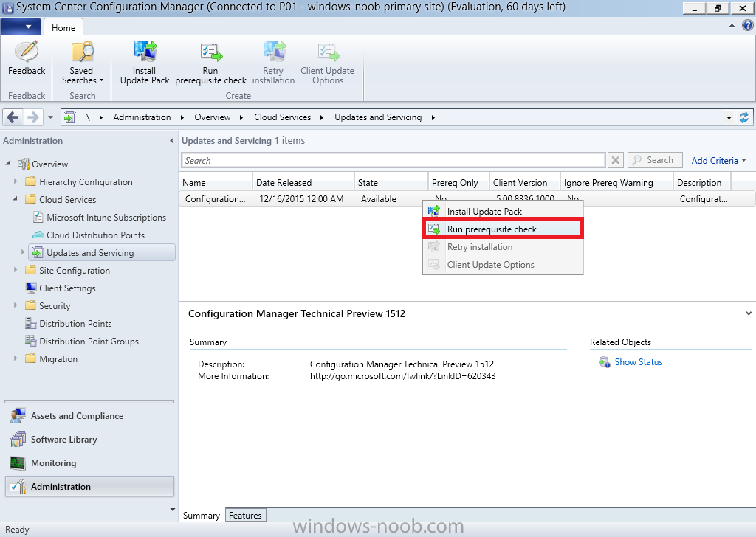The width and height of the screenshot is (756, 537).
Task: Expand Updates and Servicing node arrow
Action: click(23, 252)
